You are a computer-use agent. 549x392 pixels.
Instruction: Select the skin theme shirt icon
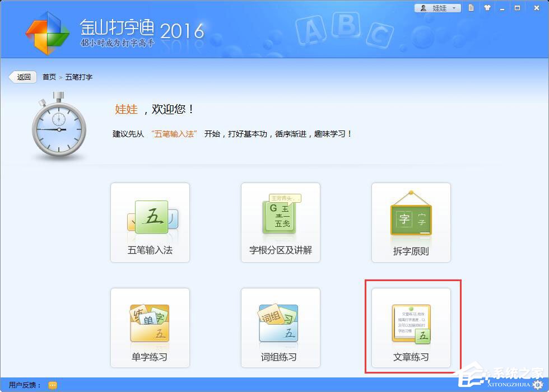tap(487, 8)
